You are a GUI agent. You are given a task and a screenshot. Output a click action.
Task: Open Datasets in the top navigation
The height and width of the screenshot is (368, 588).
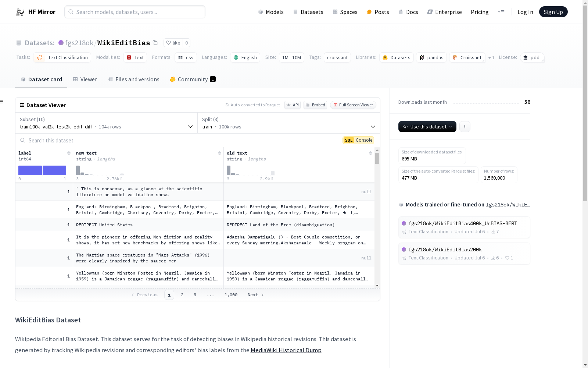click(x=308, y=12)
